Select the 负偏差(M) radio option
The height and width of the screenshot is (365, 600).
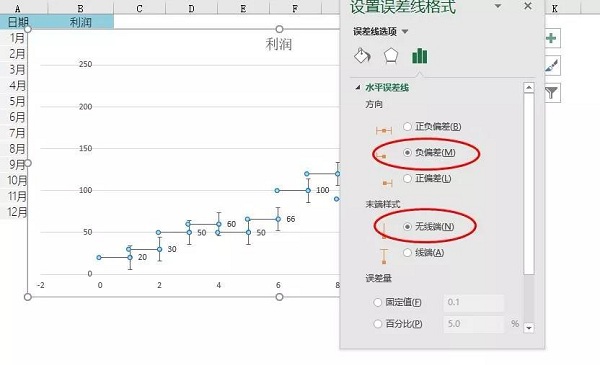408,152
